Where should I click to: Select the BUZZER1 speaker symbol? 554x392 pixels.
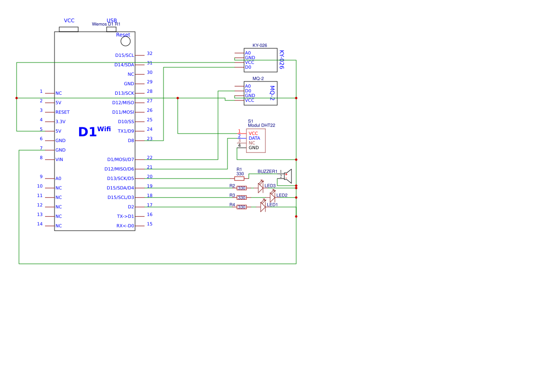click(286, 176)
